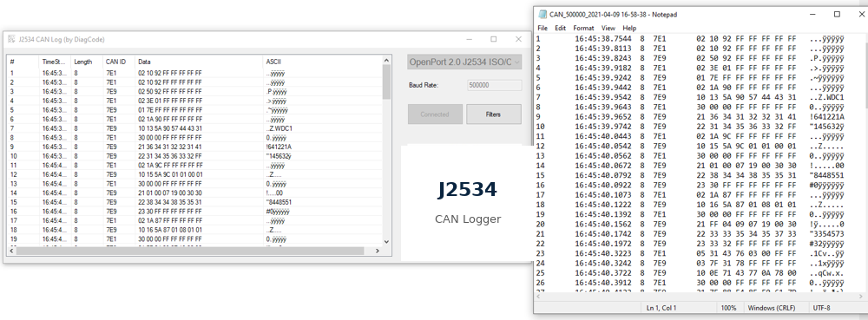Select row 18 data '10 16 5A 87 01 08 01 01'

170,230
